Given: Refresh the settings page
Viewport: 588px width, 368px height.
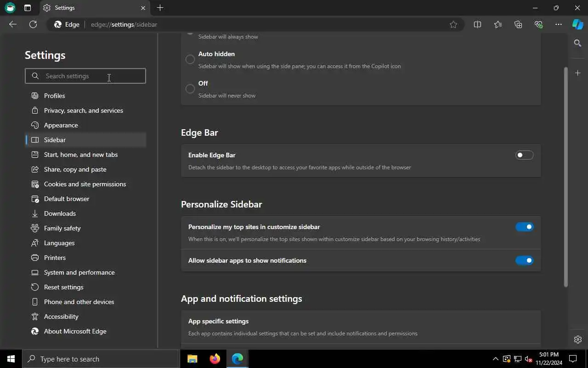Looking at the screenshot, I should point(33,24).
